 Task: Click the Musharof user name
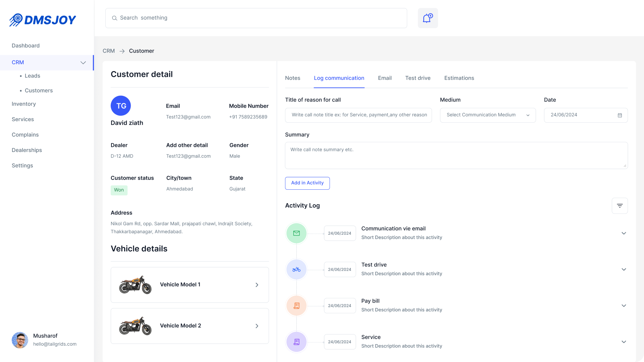click(45, 336)
